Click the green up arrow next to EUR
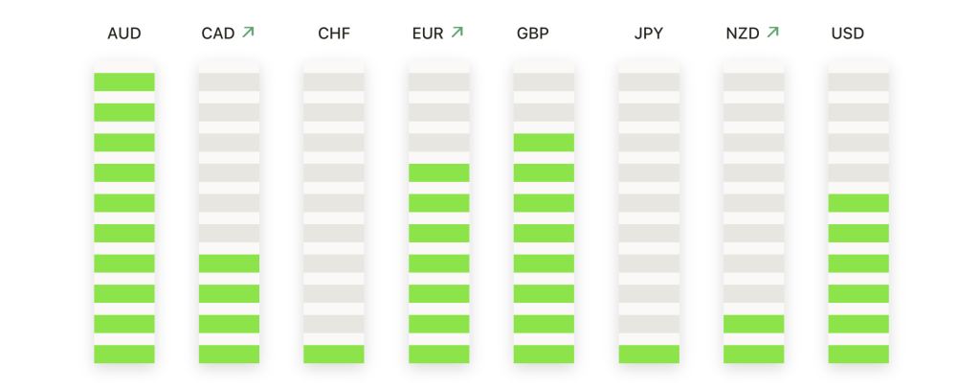 click(457, 32)
